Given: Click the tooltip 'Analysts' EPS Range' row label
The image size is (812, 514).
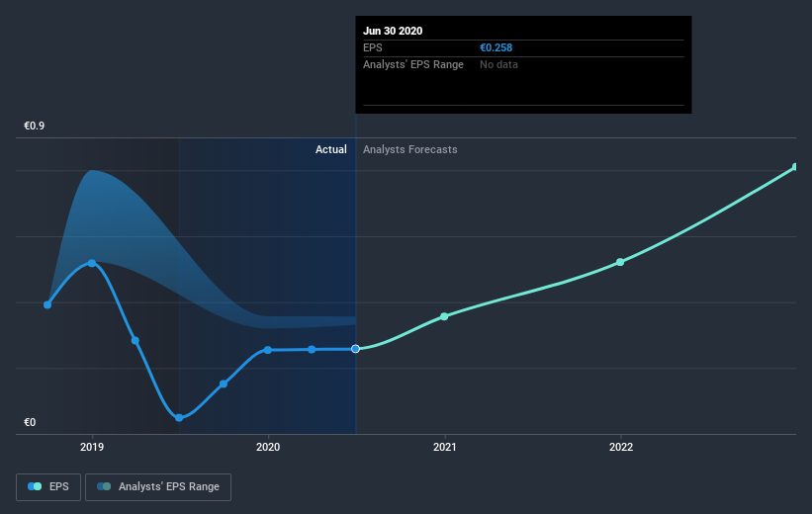Looking at the screenshot, I should [x=413, y=64].
